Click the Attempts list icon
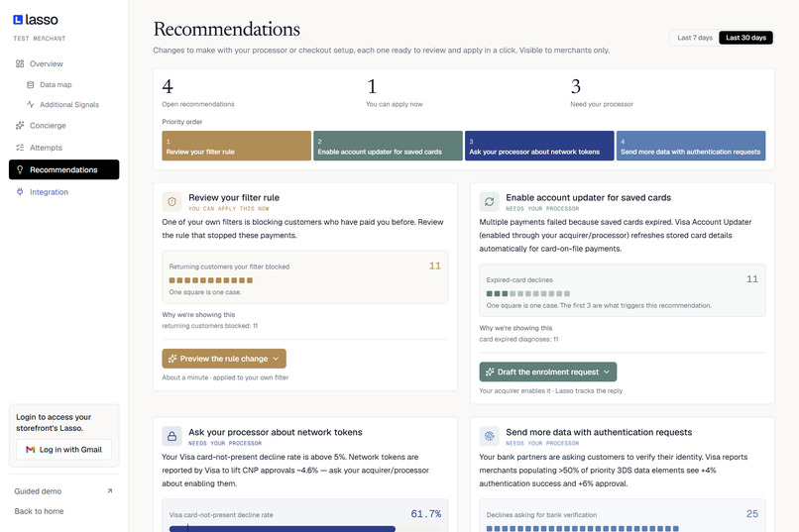Image resolution: width=799 pixels, height=532 pixels. [x=20, y=148]
